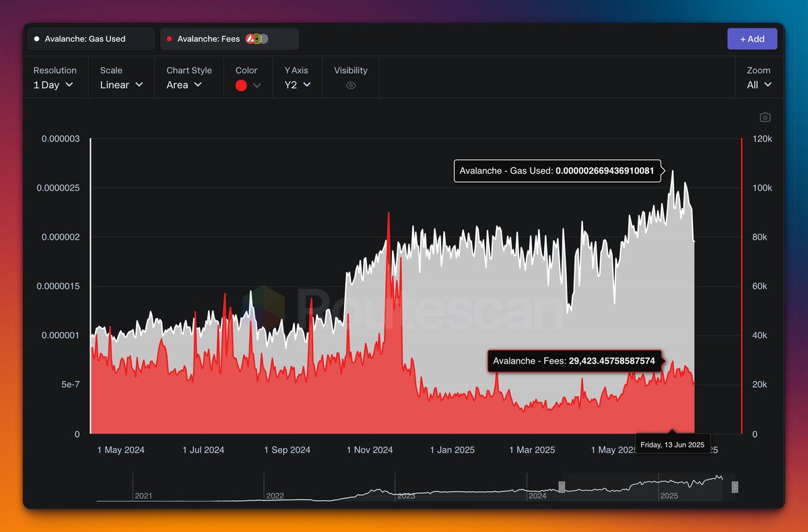Click the 5e-7 left axis label
The width and height of the screenshot is (808, 532).
69,385
